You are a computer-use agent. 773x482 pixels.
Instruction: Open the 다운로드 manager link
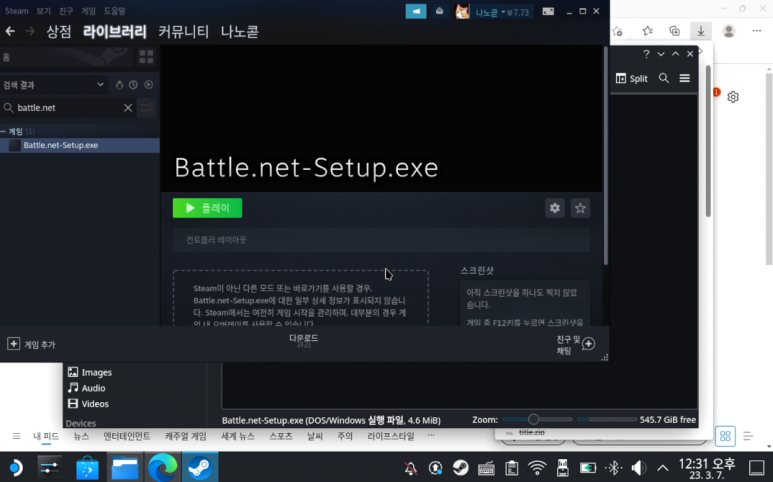click(303, 338)
